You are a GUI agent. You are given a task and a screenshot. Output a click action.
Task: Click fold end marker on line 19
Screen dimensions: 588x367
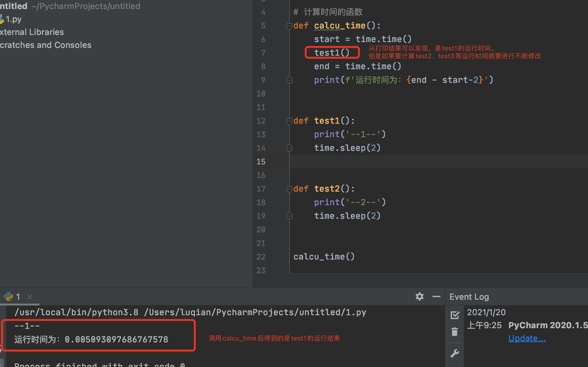289,216
